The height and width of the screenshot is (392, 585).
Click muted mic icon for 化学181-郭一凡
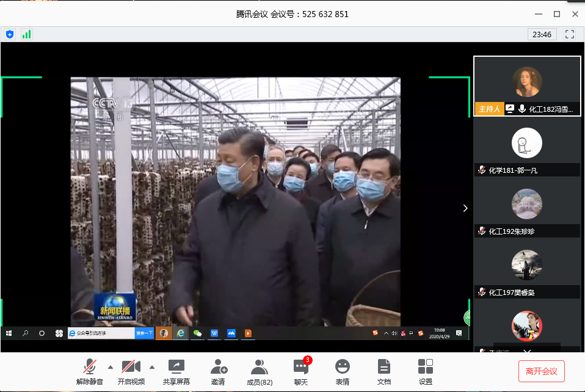click(x=482, y=170)
